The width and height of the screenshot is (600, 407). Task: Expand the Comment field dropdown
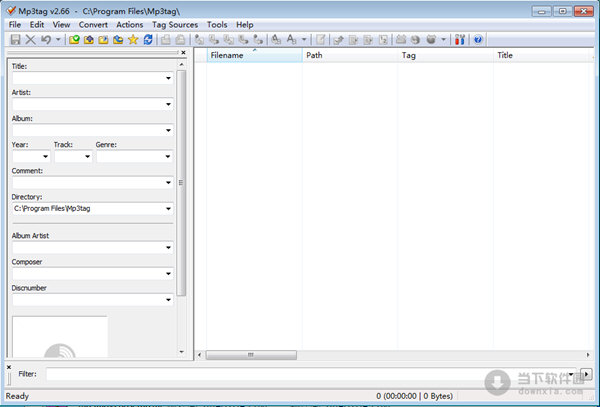coord(168,182)
